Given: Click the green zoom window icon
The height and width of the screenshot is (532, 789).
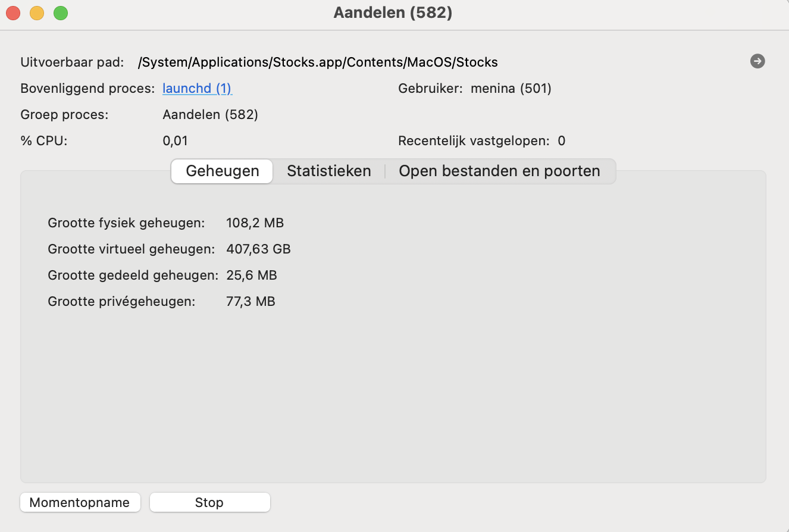Looking at the screenshot, I should click(60, 12).
